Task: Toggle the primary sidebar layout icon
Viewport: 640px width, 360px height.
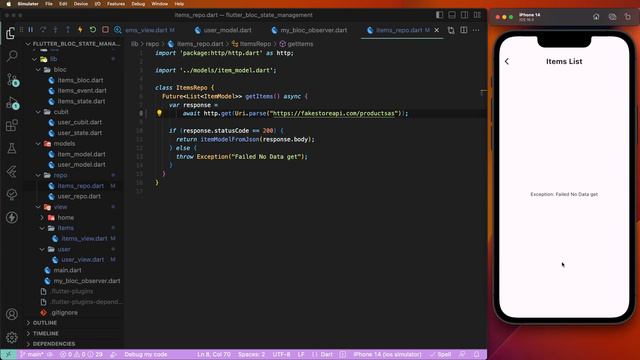Action: [440, 15]
